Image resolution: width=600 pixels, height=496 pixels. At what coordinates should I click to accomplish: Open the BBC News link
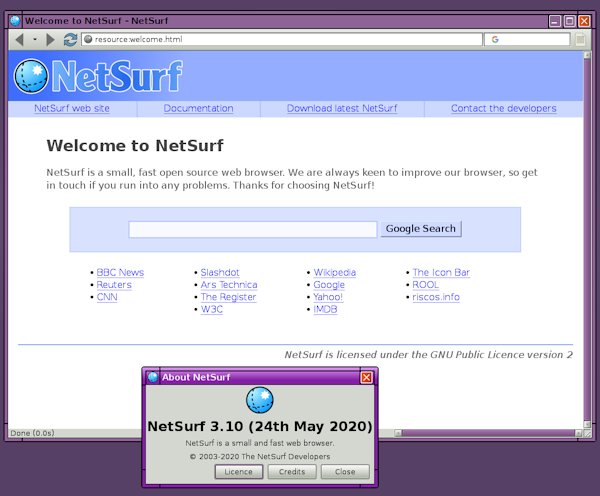(120, 272)
